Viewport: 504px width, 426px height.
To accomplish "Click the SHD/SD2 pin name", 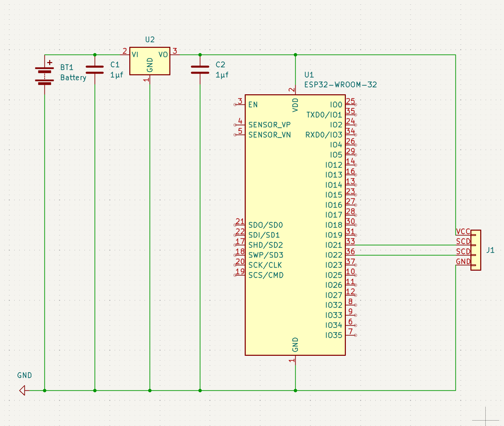I will [x=266, y=245].
